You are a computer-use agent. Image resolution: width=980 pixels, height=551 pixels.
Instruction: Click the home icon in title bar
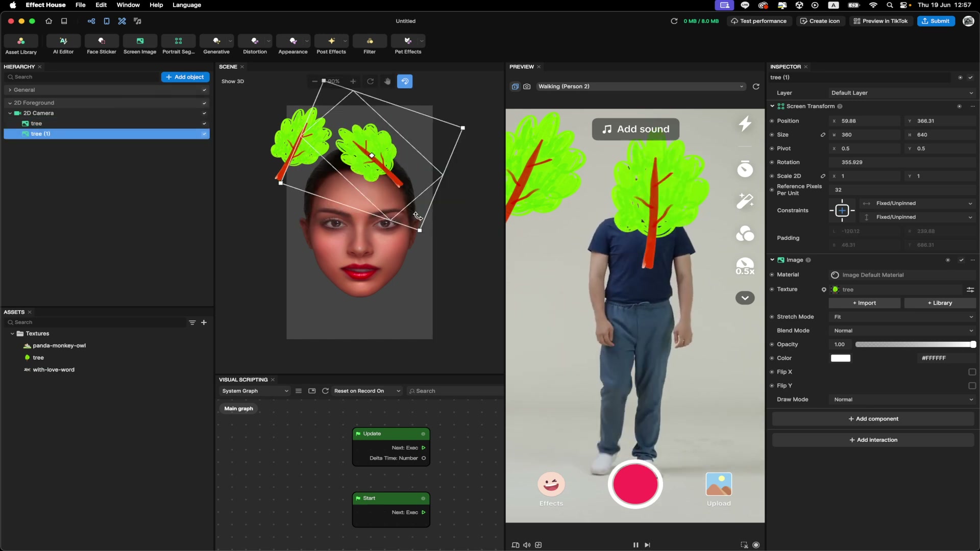coord(49,21)
